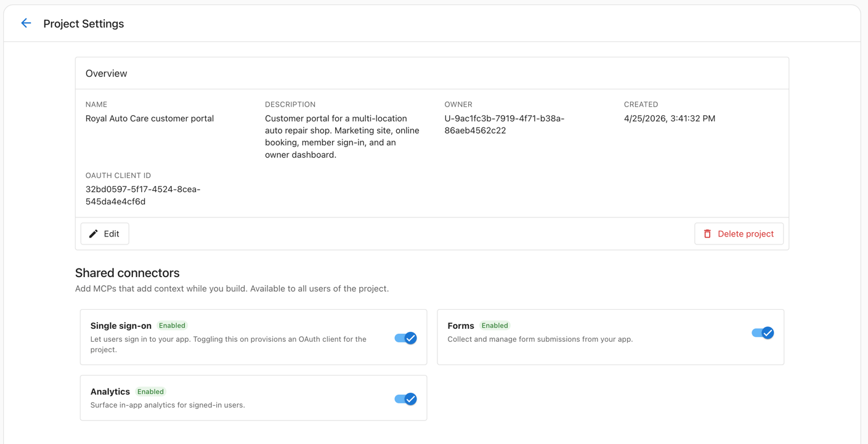Viewport: 868px width, 444px height.
Task: Click the Project Settings title
Action: point(83,23)
